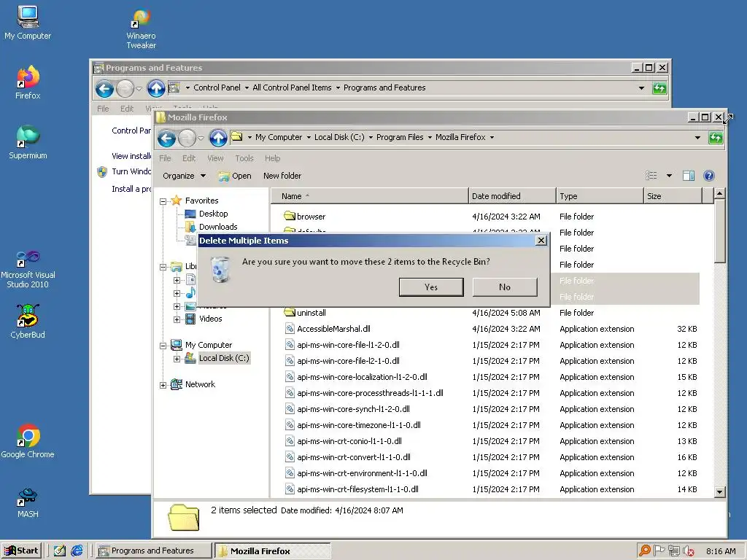This screenshot has height=560, width=747.
Task: Open the Tools menu in Mozilla Firefox window
Action: click(x=244, y=158)
